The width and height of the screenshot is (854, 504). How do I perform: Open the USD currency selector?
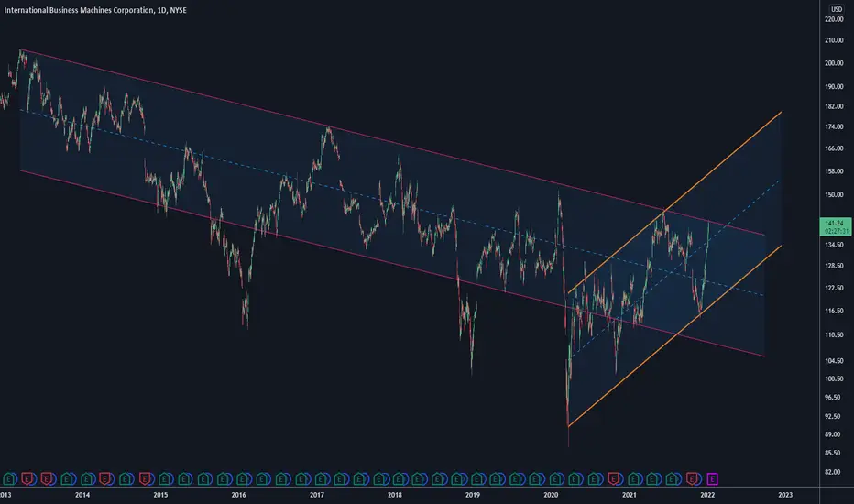836,9
